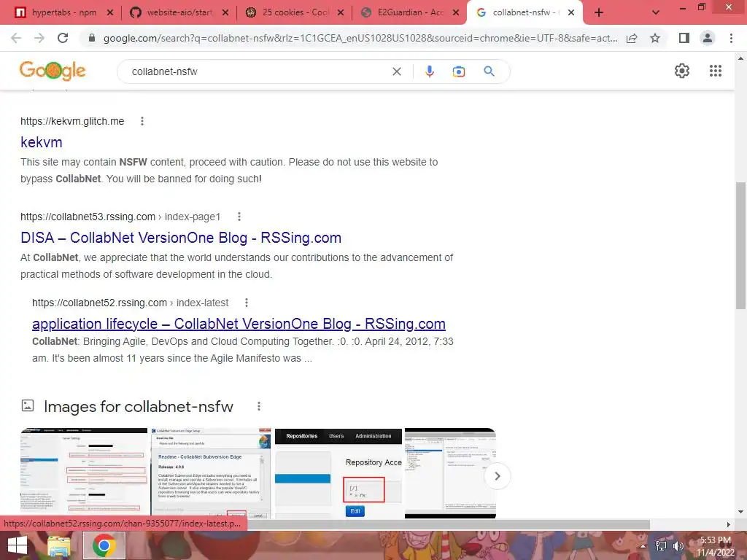Click the blue magnifier search button
This screenshot has height=560, width=747.
489,71
